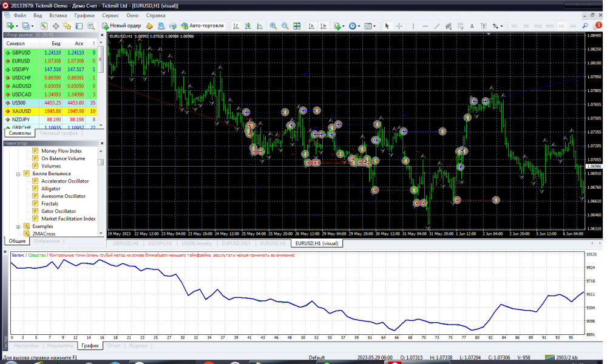Expand the Examples folder in Navigator
The height and width of the screenshot is (364, 607).
click(x=18, y=226)
